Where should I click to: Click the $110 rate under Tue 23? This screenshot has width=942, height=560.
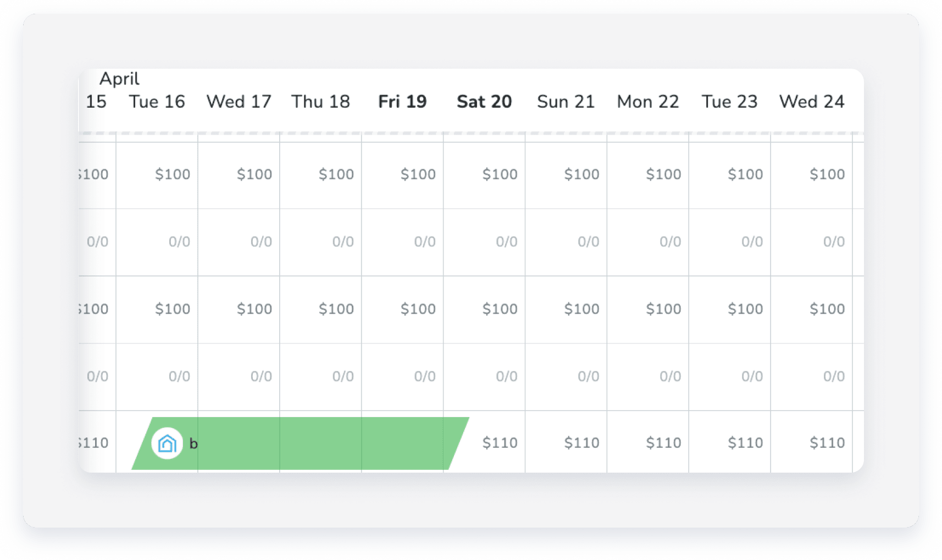[x=745, y=442]
